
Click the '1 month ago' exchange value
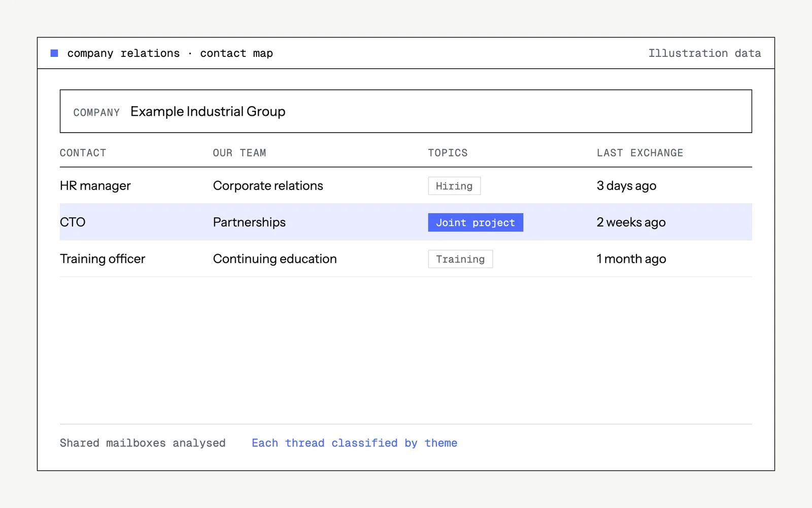tap(631, 259)
